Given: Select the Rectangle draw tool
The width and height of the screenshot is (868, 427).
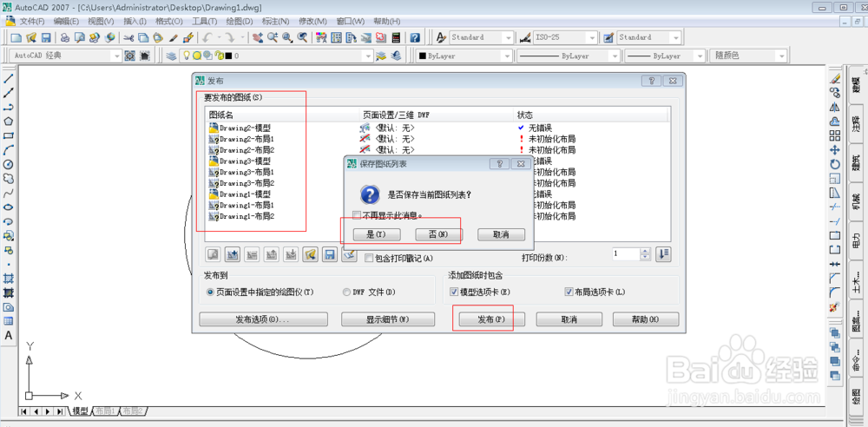Looking at the screenshot, I should 9,135.
